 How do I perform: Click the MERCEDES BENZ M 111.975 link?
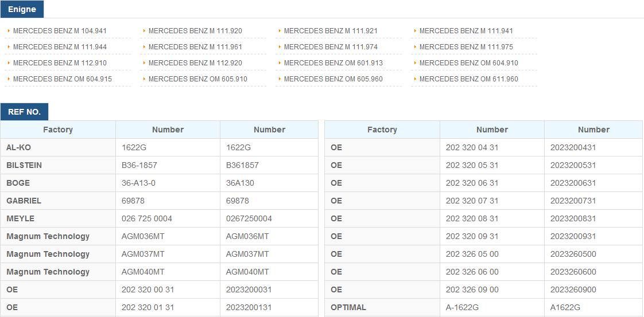pos(466,47)
